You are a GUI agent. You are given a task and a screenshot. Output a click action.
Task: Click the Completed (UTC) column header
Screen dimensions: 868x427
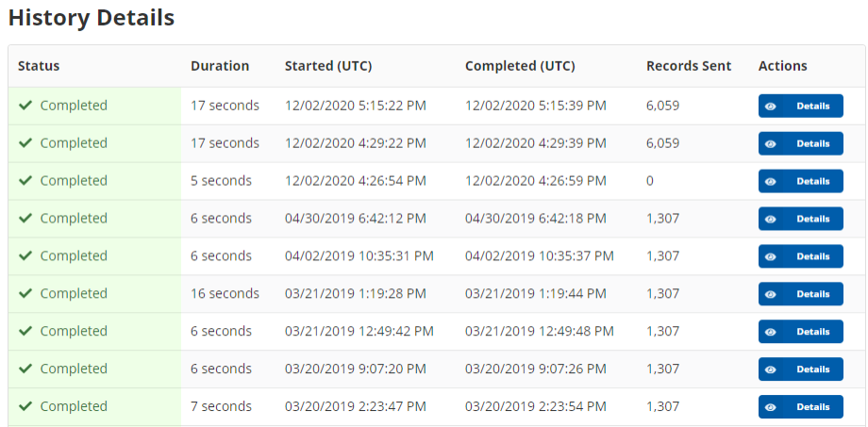[520, 66]
